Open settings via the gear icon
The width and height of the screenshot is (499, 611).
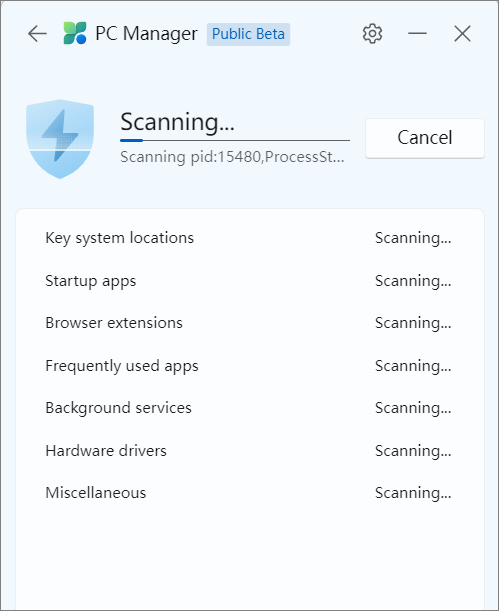click(x=372, y=34)
